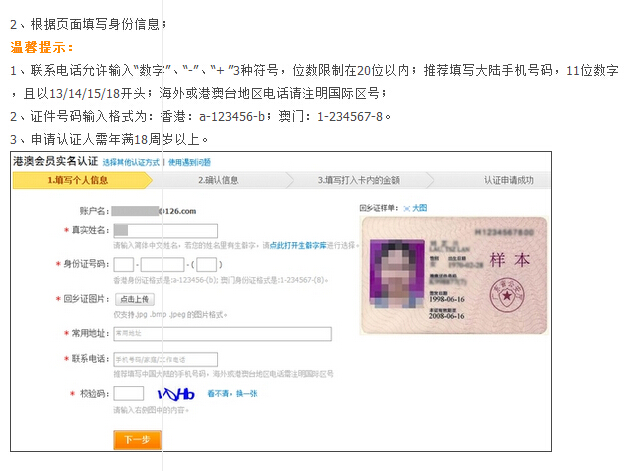Open the 使用遇到问题 help link
Viewport: 625px width, 471px height.
click(189, 161)
